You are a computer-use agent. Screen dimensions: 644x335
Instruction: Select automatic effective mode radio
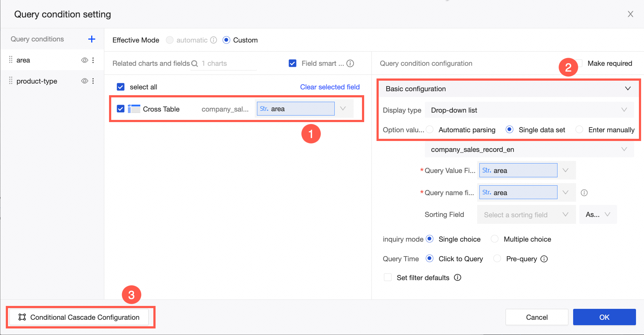[170, 40]
